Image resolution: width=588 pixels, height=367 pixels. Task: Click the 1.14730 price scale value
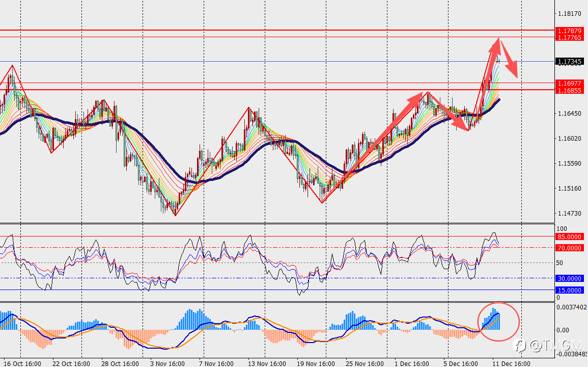[x=569, y=214]
